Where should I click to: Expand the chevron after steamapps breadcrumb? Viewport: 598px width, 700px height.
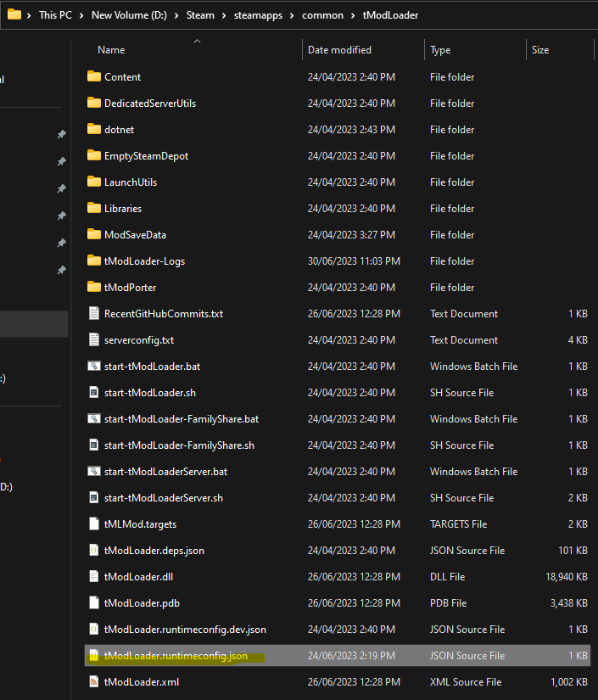click(292, 15)
